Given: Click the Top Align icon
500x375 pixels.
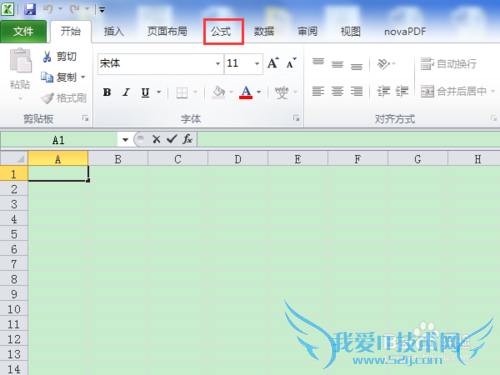Looking at the screenshot, I should 318,63.
